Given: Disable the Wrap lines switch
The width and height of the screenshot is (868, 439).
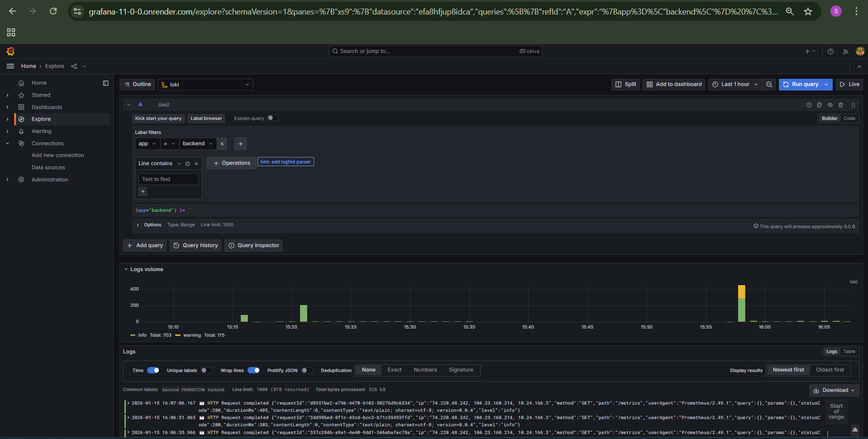Looking at the screenshot, I should [253, 370].
